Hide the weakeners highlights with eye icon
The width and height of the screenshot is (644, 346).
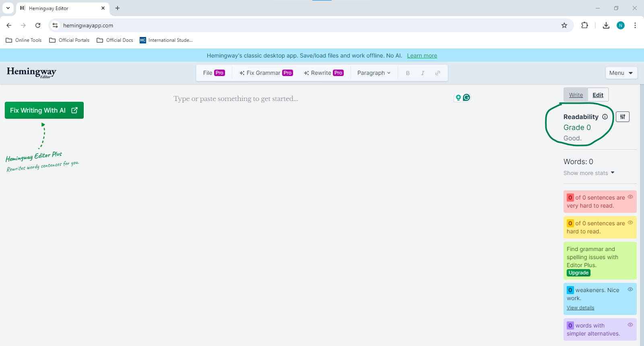pos(630,289)
